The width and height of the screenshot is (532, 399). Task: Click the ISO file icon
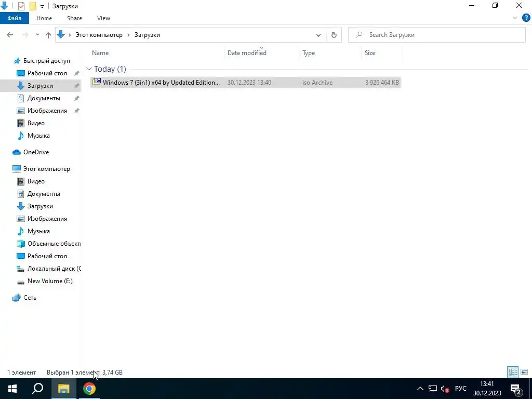[97, 82]
